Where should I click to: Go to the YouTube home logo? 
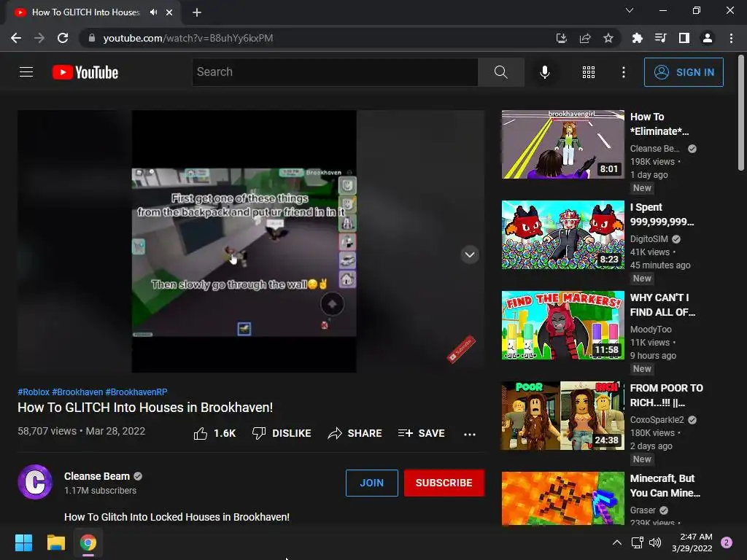coord(85,72)
